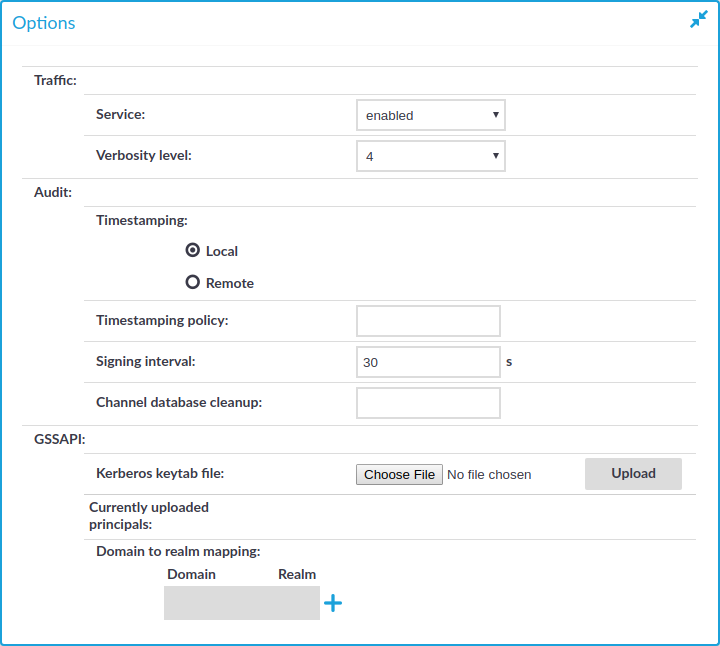Focus the Channel database cleanup field
The width and height of the screenshot is (720, 646).
(428, 403)
